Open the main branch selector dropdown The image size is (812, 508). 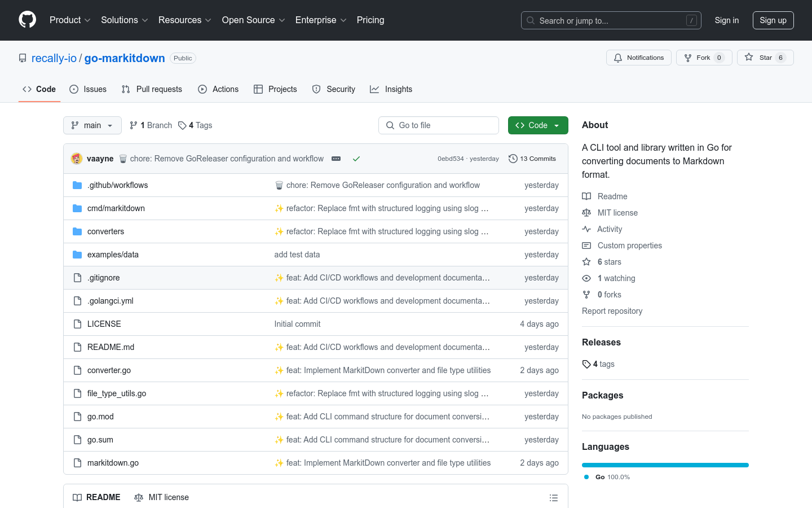92,125
